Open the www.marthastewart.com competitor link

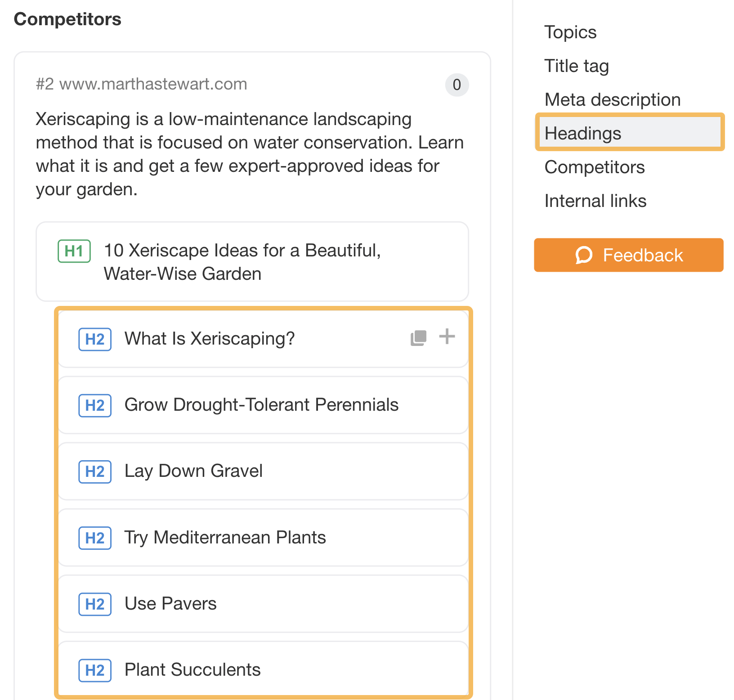pyautogui.click(x=153, y=84)
